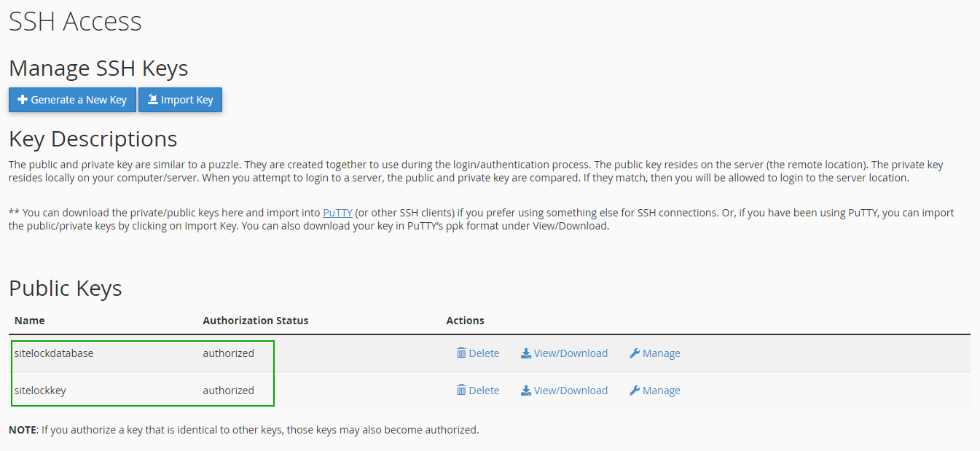Open the Manage options for sitelockdatabase

tap(654, 353)
